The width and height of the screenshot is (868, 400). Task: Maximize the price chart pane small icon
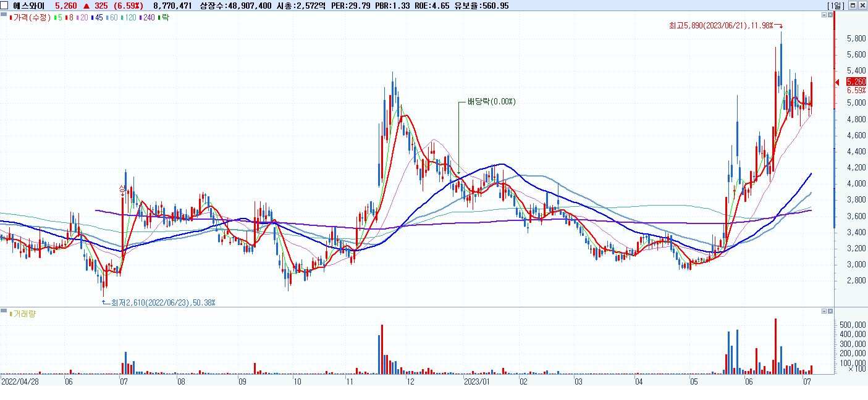824,14
